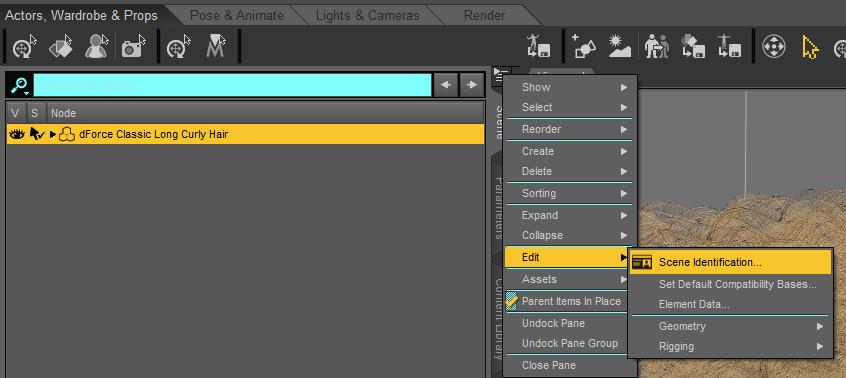Click the magnifier search options icon

[20, 85]
